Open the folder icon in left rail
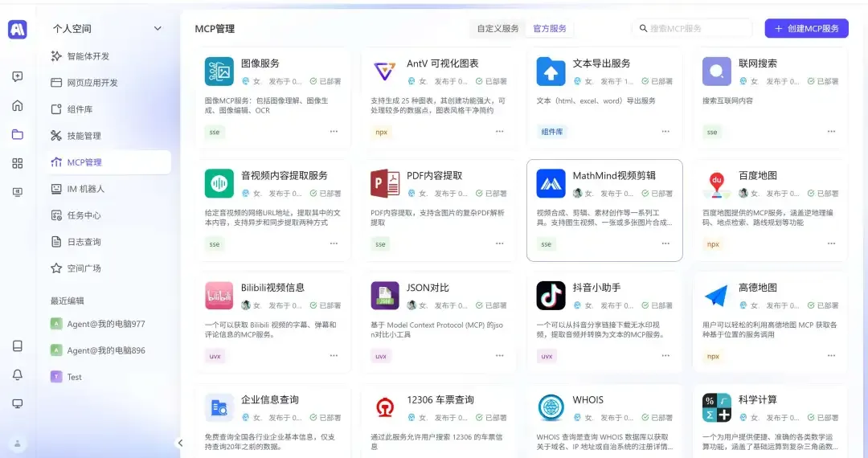This screenshot has width=868, height=458. (17, 134)
